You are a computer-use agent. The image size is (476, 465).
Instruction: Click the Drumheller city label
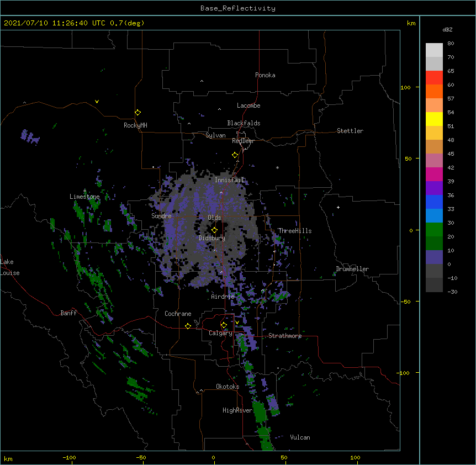click(352, 269)
